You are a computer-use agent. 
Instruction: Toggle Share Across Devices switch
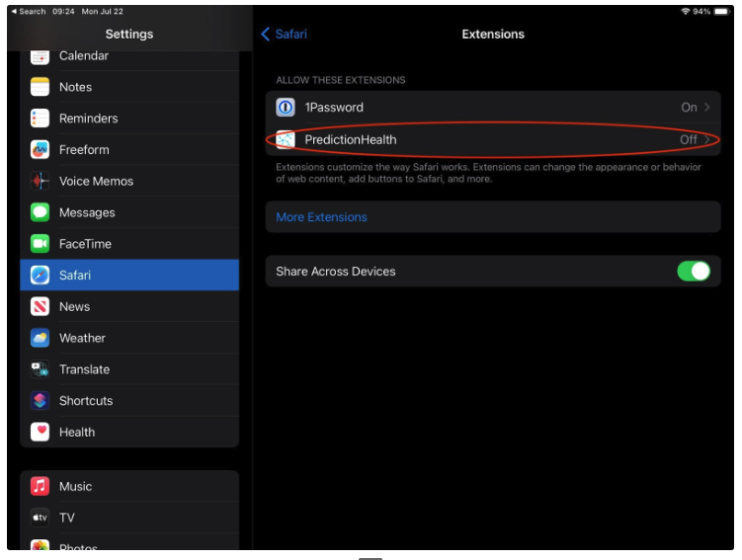694,272
